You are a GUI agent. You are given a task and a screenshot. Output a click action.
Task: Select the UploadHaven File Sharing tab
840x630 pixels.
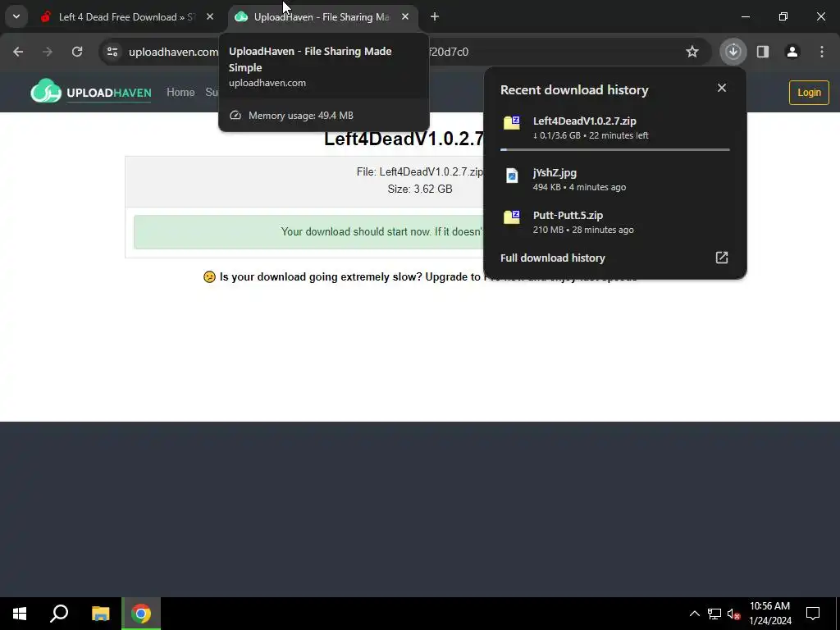point(323,17)
